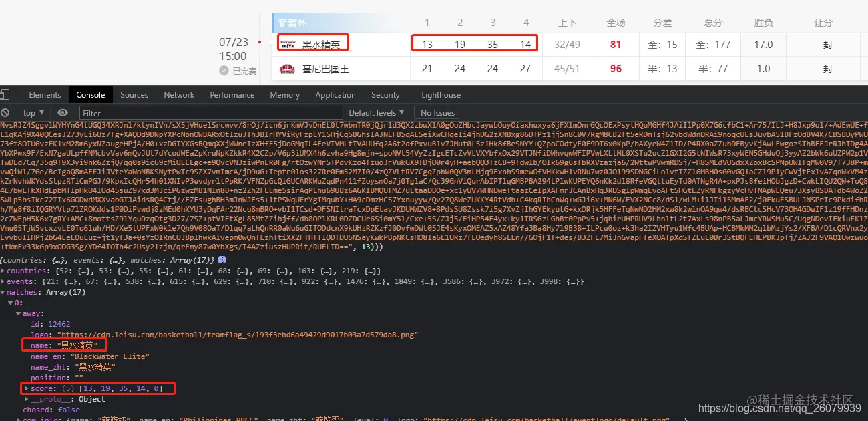Click the No Issues button
Image resolution: width=868 pixels, height=421 pixels.
(x=438, y=113)
